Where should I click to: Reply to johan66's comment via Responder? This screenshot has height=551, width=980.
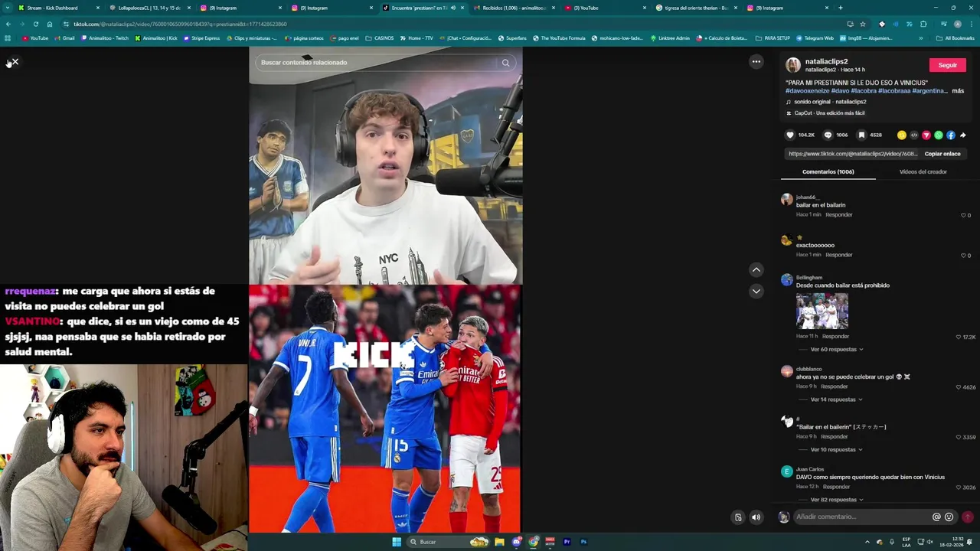click(x=838, y=215)
